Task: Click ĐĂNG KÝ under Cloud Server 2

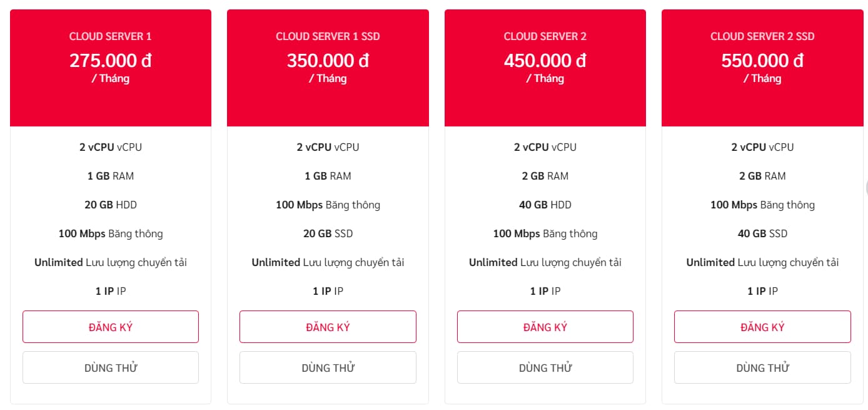Action: [545, 327]
